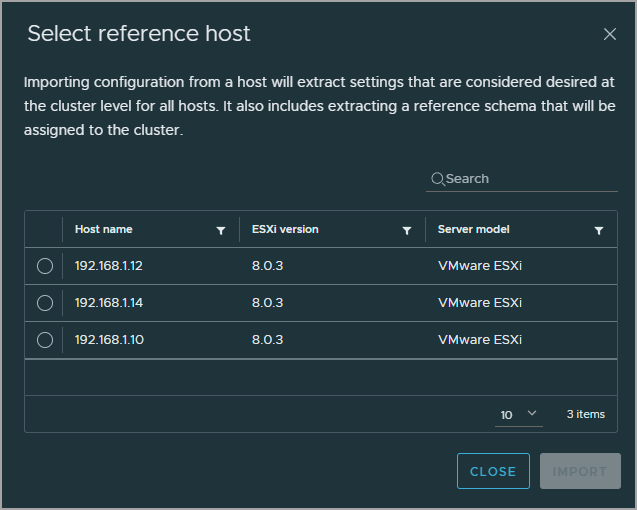The image size is (637, 510).
Task: Open the Host name column filter
Action: [x=221, y=230]
